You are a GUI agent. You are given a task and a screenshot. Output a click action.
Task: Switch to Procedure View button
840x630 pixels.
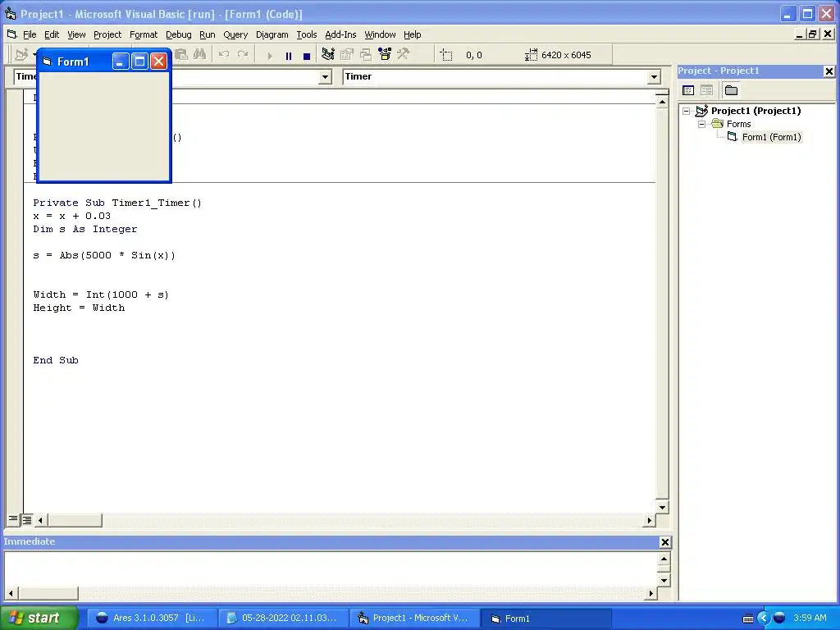point(13,519)
